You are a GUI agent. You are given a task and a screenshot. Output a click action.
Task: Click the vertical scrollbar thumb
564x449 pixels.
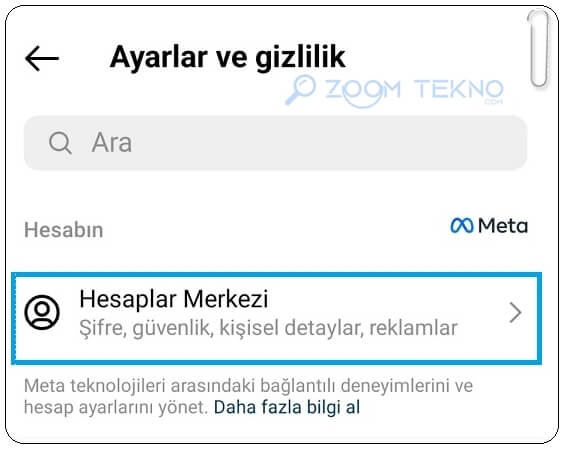pos(539,49)
